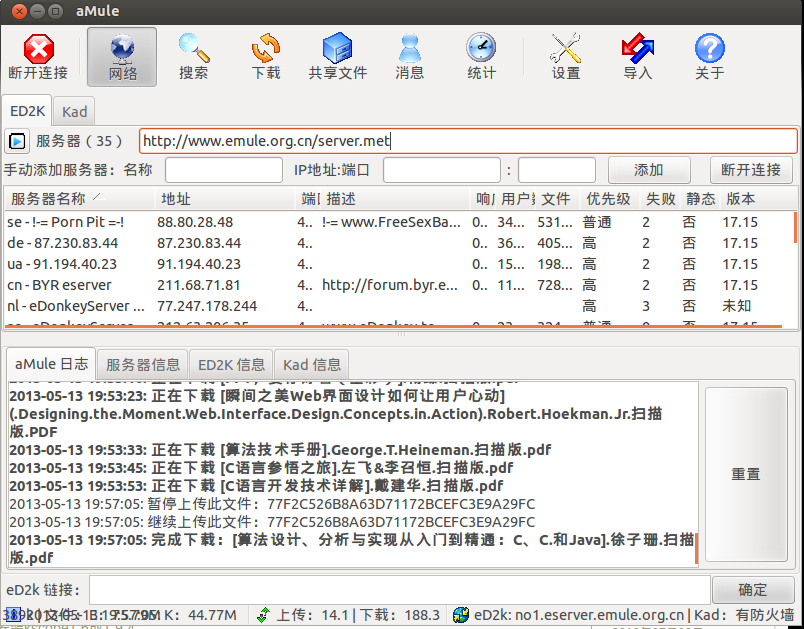Screen dimensions: 804x629
Task: Click log entry C语言参悟之旅
Action: 261,468
